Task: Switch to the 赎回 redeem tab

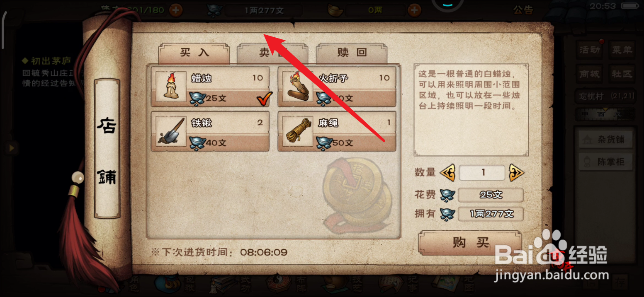Action: coord(352,53)
